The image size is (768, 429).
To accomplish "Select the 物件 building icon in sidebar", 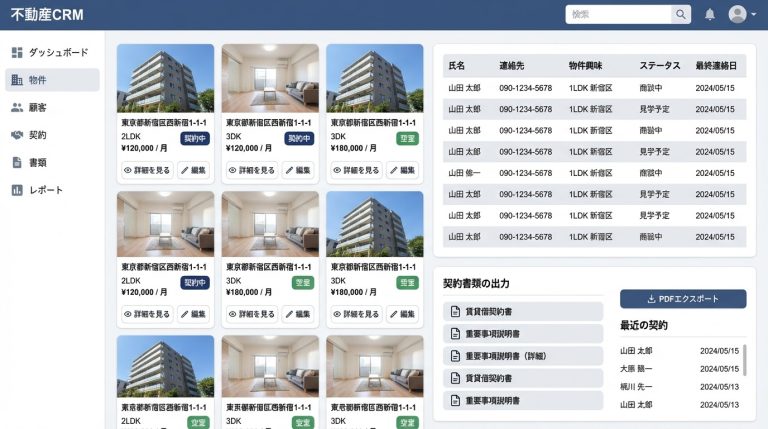I will (x=17, y=80).
